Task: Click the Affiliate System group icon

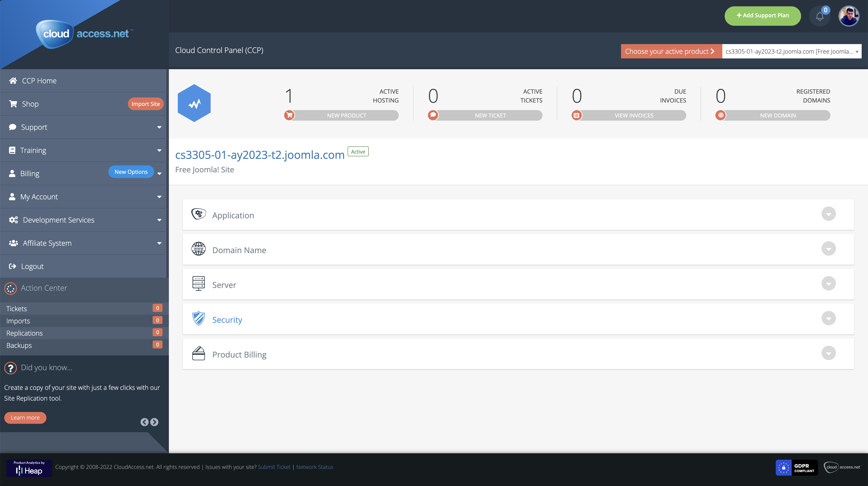Action: coord(14,243)
